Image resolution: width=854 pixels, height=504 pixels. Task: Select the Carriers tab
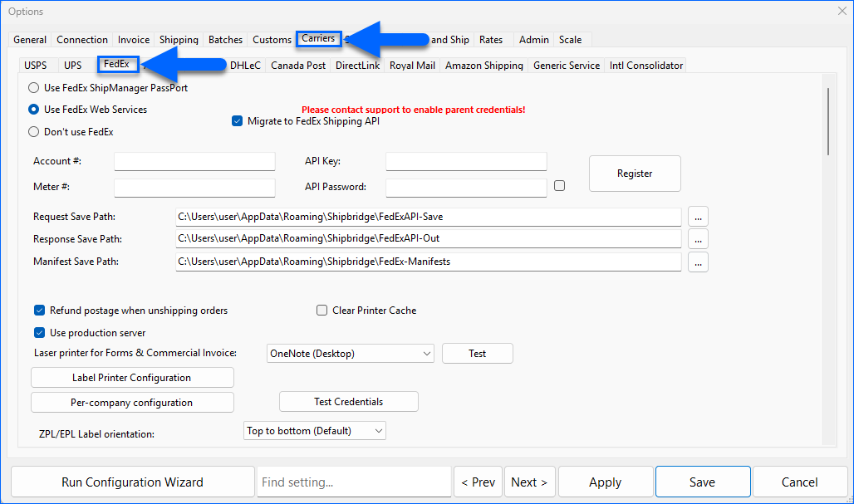(x=319, y=39)
